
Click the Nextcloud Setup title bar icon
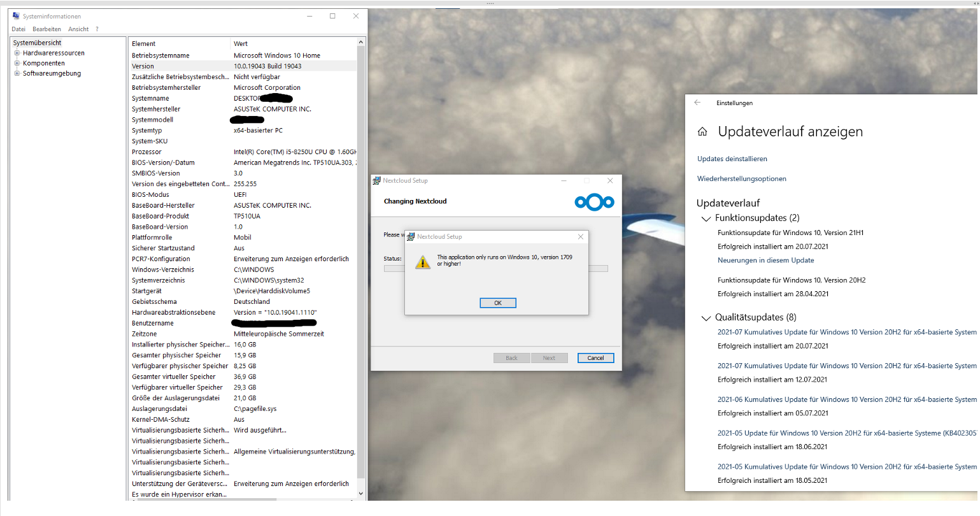tap(376, 181)
